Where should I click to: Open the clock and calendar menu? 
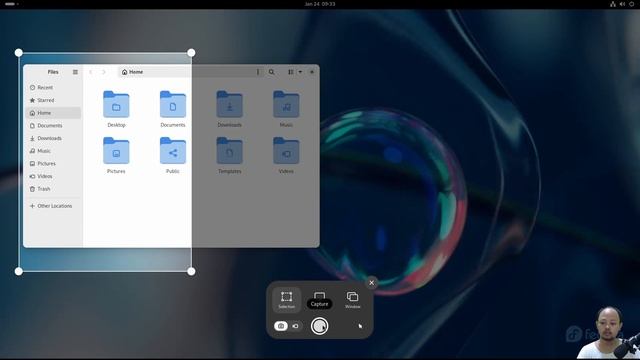(x=320, y=4)
